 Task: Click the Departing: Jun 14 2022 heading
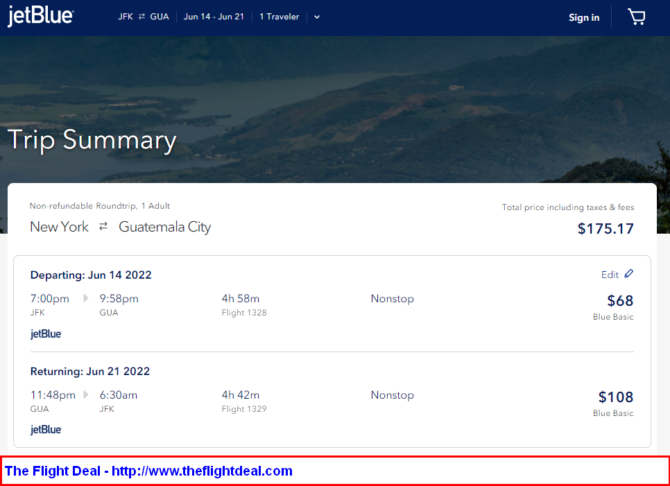click(91, 275)
